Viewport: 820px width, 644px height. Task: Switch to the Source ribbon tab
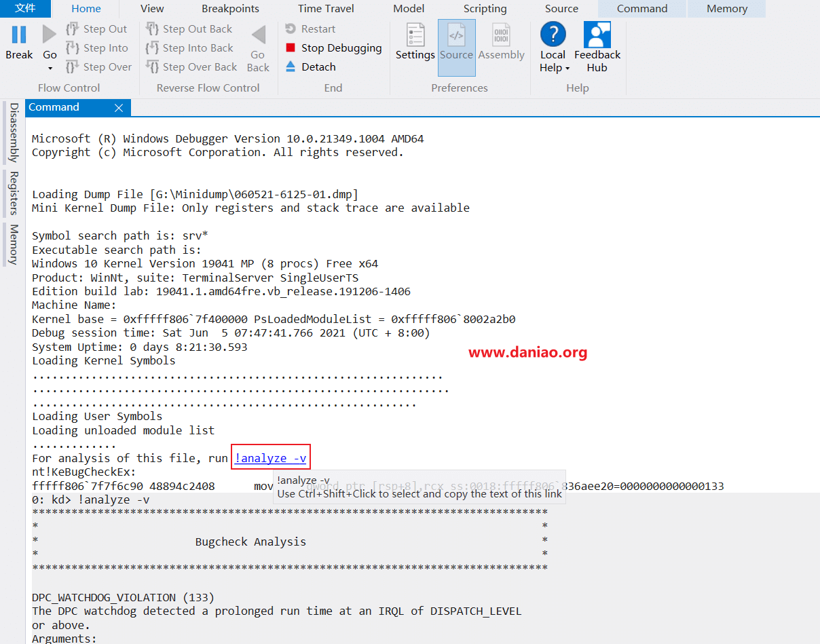(561, 9)
